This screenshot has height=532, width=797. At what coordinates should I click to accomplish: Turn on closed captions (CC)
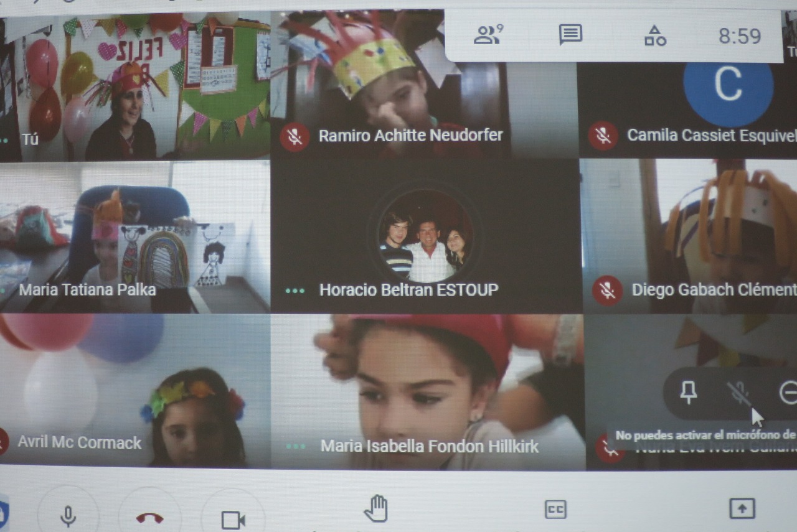(555, 510)
